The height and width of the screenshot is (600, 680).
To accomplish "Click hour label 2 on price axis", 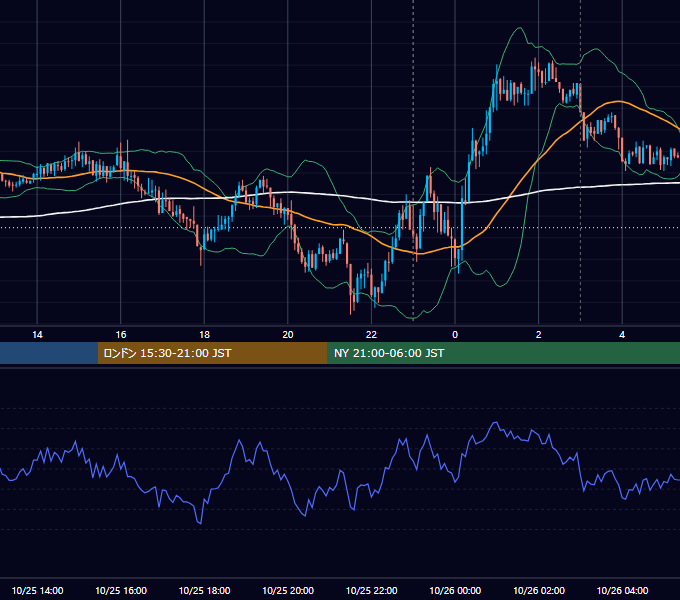I will [539, 335].
